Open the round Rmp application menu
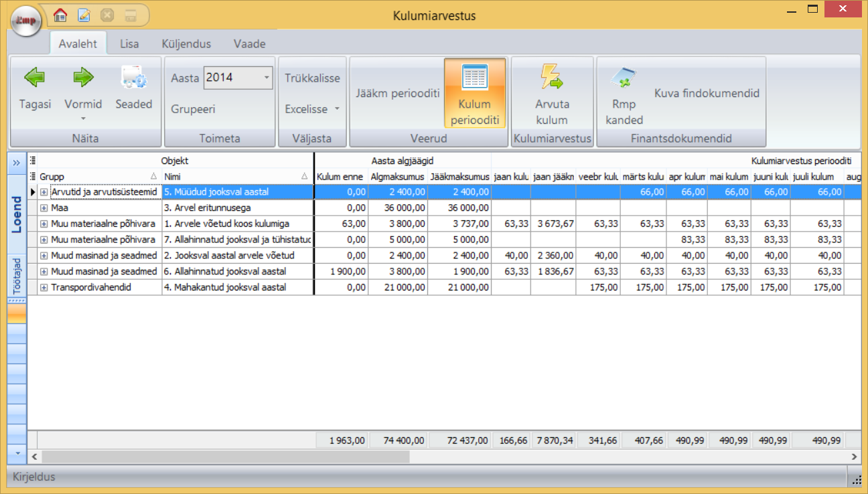The height and width of the screenshot is (494, 868). 26,20
